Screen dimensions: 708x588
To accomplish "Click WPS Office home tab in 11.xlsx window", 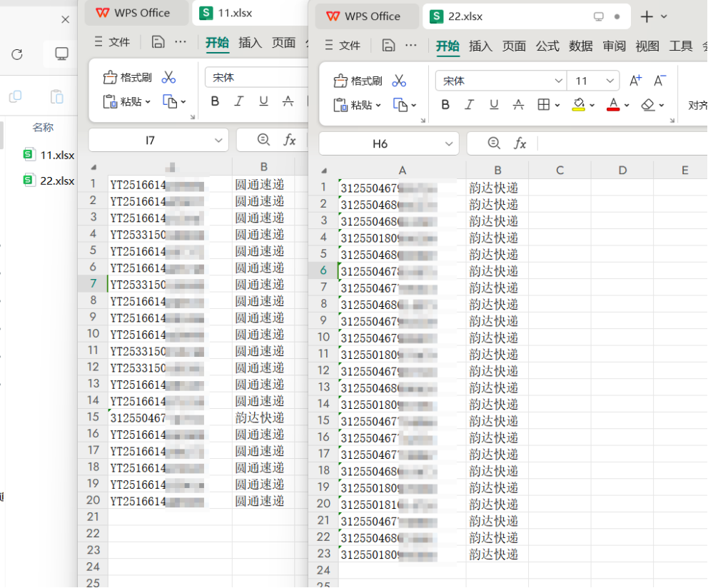I will click(136, 13).
